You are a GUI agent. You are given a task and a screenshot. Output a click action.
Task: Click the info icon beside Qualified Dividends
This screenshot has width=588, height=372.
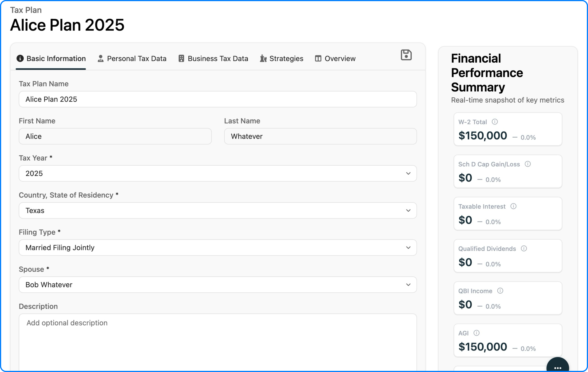pos(524,249)
